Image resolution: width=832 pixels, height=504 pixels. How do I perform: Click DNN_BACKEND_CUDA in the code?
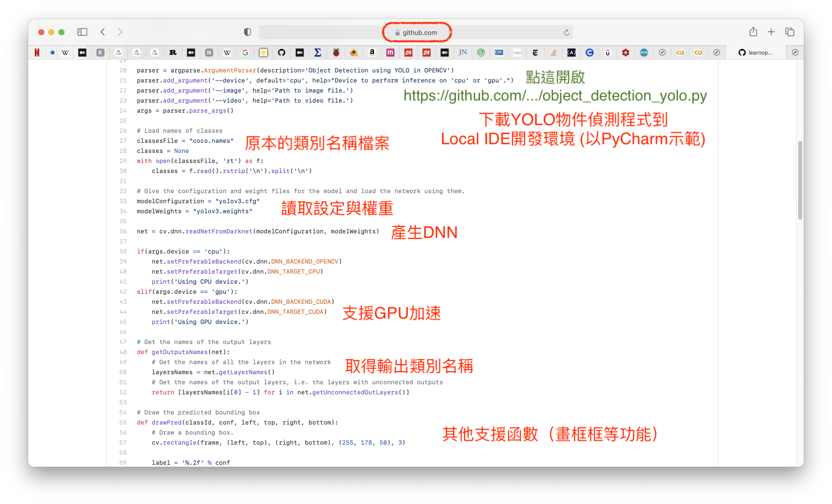point(301,302)
